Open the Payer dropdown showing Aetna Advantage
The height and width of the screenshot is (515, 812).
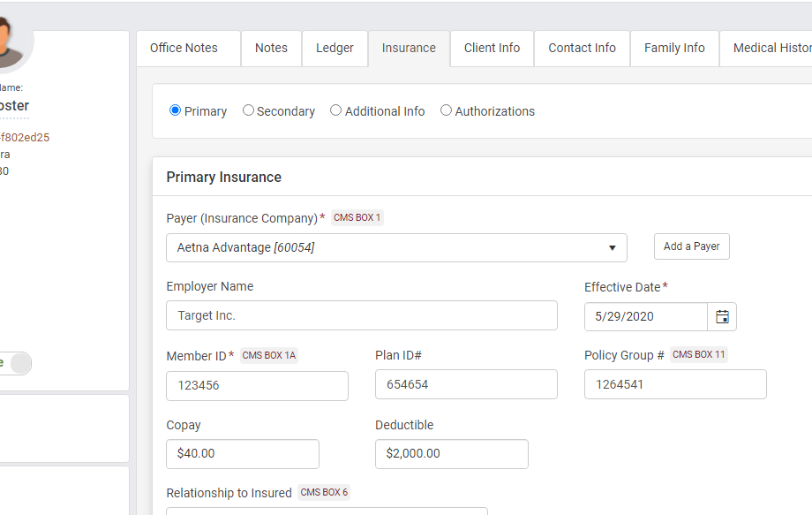point(396,247)
